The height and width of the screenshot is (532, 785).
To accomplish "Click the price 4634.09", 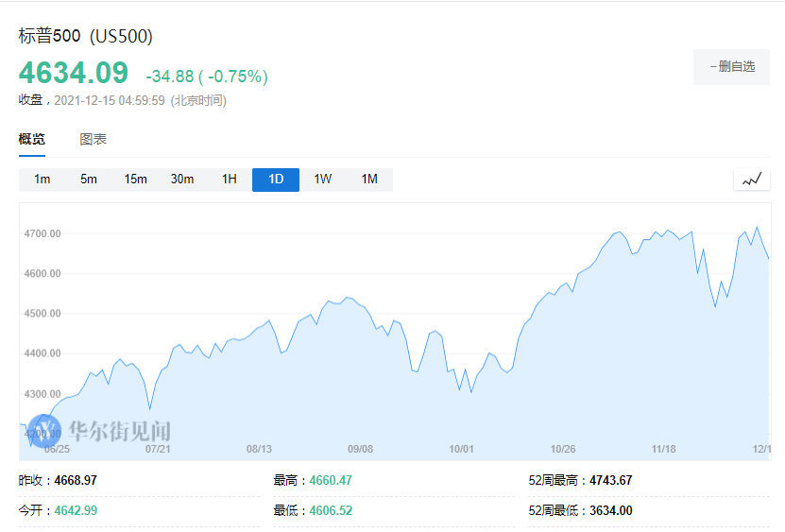I will click(x=74, y=73).
